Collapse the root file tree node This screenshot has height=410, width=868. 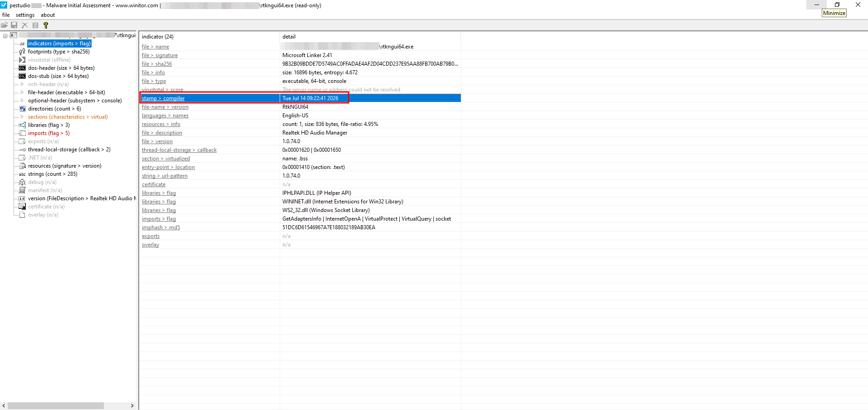5,35
